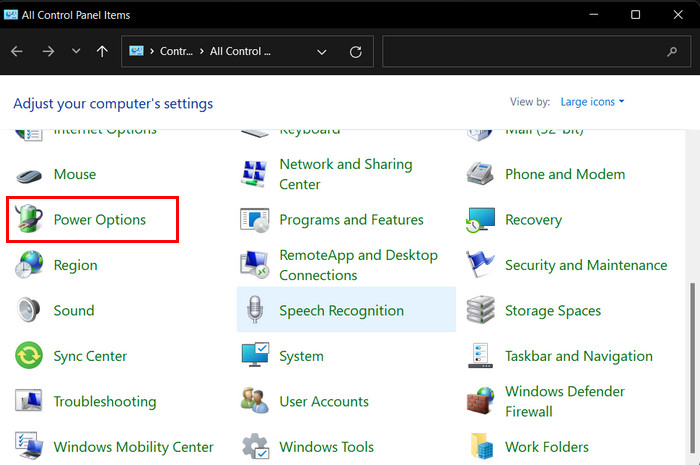Click the vertical scrollbar thumb
The width and height of the screenshot is (700, 465).
coord(692,367)
